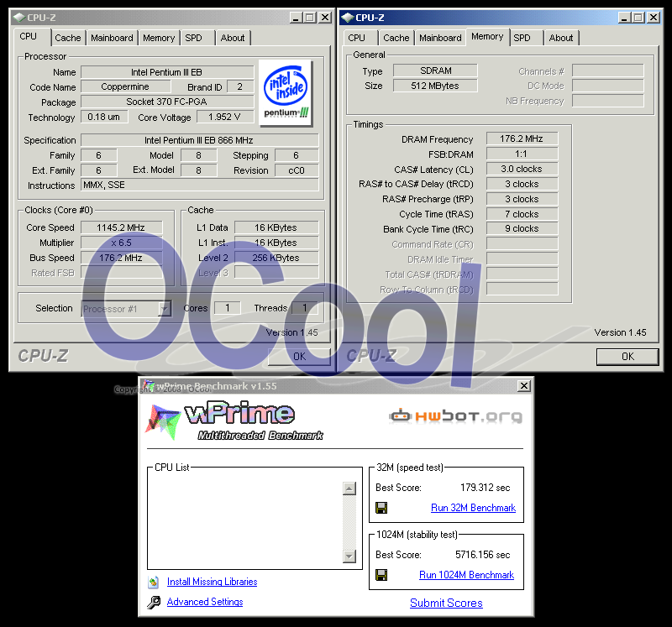This screenshot has height=627, width=672.
Task: Click Level 2 cache value 256 KBytes
Action: pos(276,258)
